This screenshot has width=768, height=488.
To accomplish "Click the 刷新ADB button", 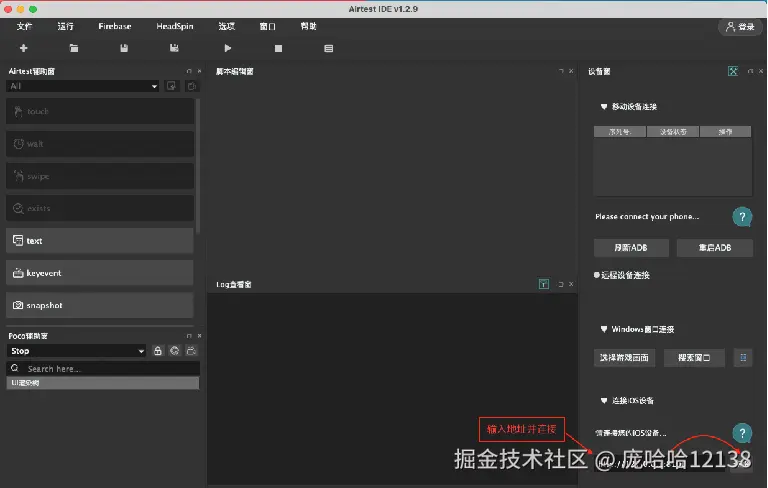I will tap(631, 248).
